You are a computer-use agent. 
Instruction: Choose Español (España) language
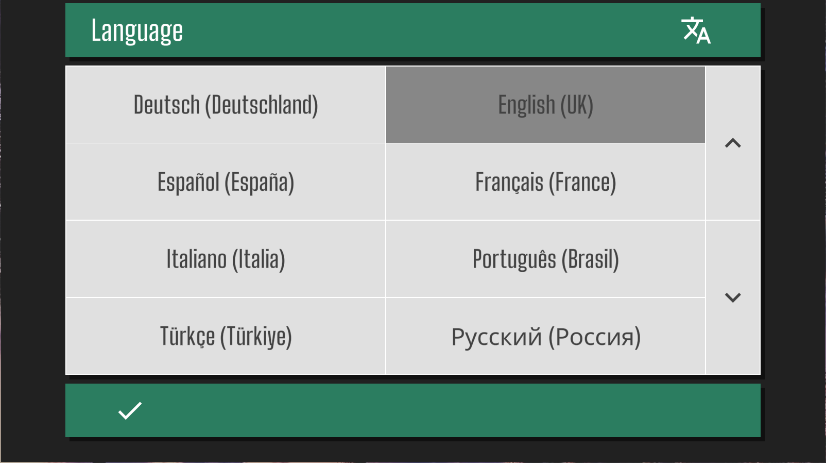(x=225, y=182)
